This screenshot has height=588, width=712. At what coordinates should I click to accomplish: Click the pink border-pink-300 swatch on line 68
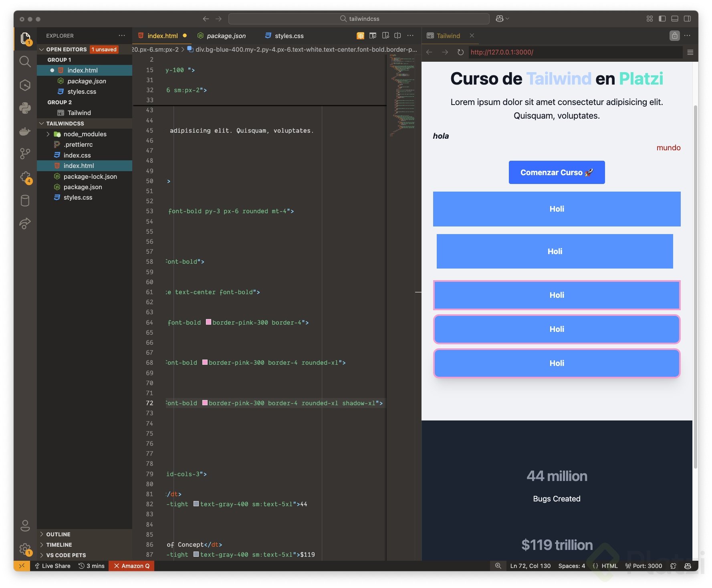click(x=205, y=362)
